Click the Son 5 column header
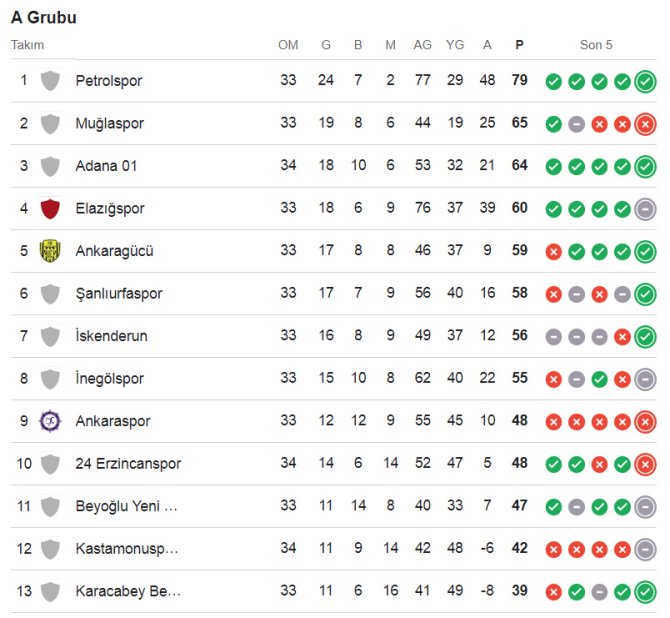The height and width of the screenshot is (618, 670). pos(596,45)
